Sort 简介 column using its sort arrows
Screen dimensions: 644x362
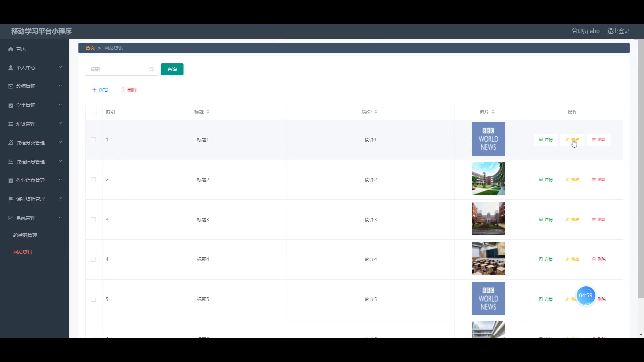(376, 112)
